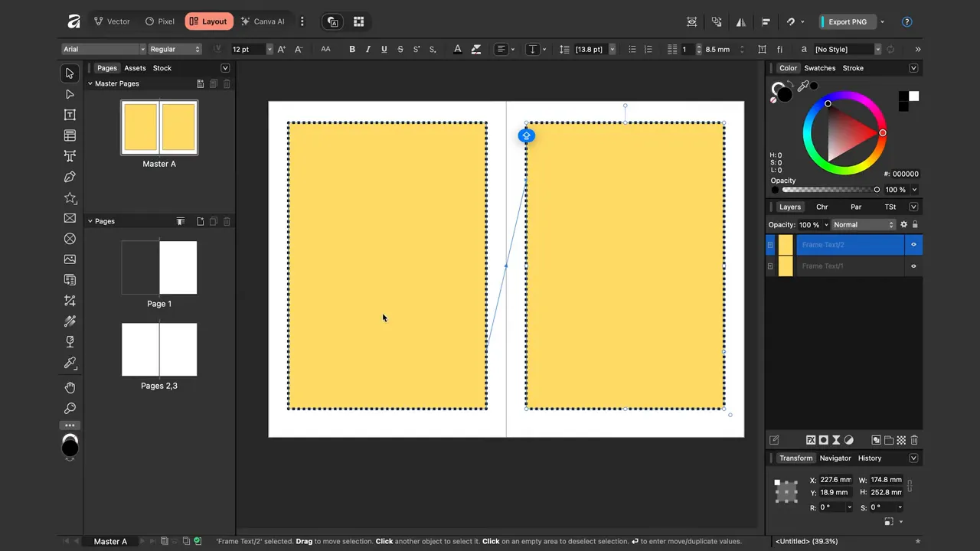Screen dimensions: 980x551
Task: Toggle bold text formatting
Action: click(351, 49)
